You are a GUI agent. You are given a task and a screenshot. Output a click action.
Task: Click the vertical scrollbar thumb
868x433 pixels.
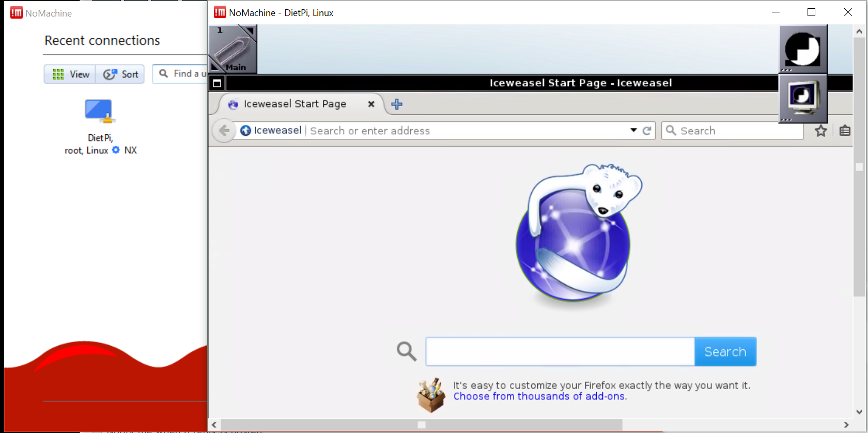[x=859, y=166]
